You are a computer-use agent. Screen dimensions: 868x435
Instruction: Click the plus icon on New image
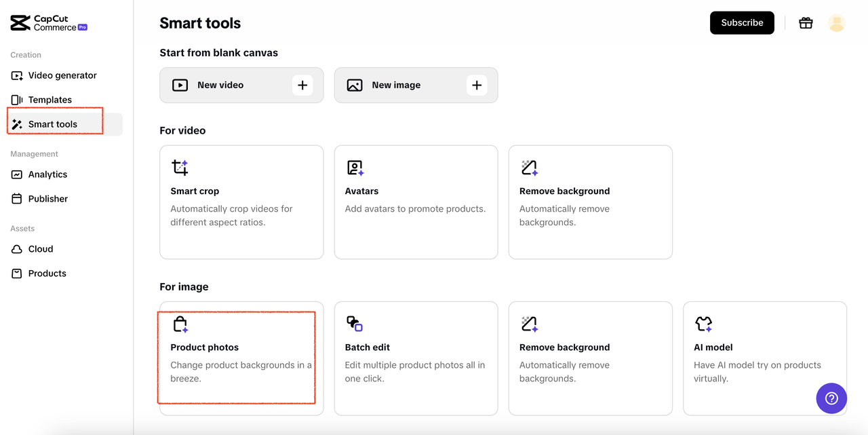point(477,85)
